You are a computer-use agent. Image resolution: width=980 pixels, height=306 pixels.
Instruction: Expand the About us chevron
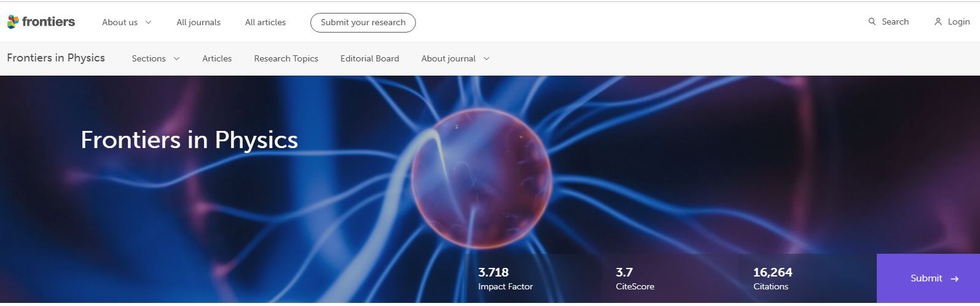(148, 23)
